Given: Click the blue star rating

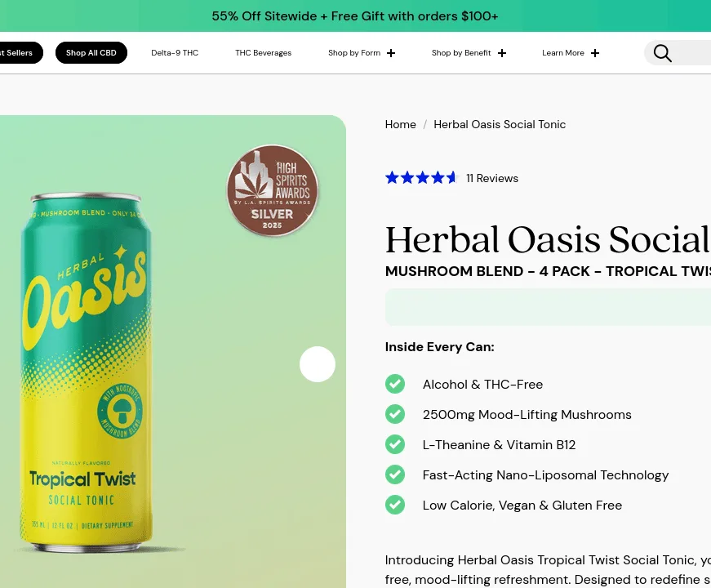Looking at the screenshot, I should (x=422, y=178).
